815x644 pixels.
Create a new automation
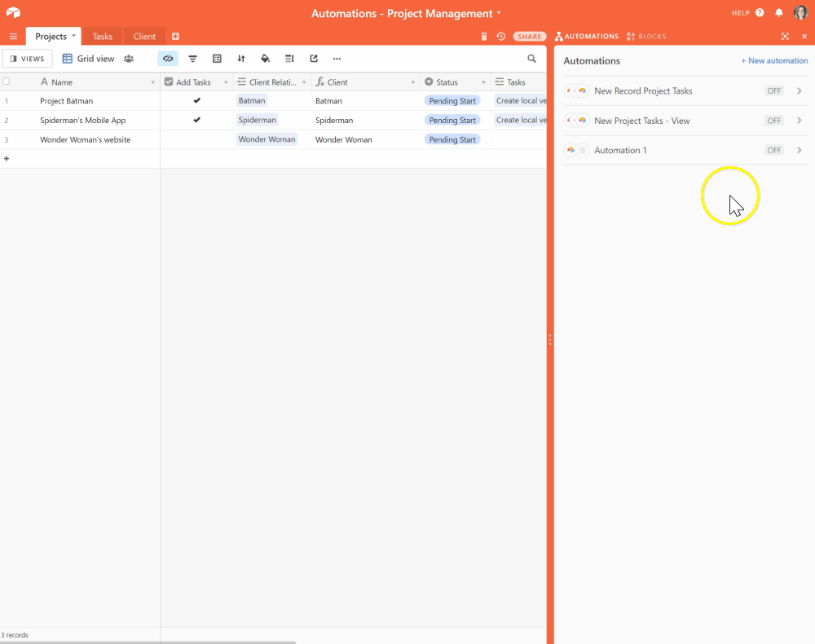click(x=774, y=60)
